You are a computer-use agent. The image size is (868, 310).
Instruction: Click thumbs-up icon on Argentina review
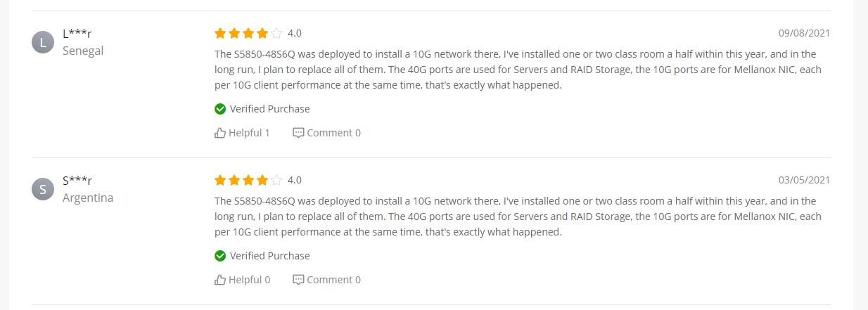[x=220, y=279]
